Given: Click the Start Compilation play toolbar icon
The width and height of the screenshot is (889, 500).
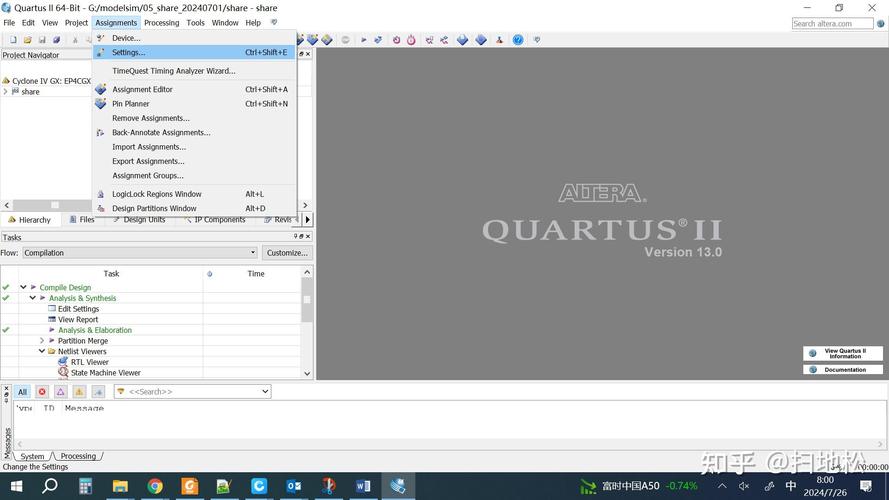Looking at the screenshot, I should (x=364, y=40).
